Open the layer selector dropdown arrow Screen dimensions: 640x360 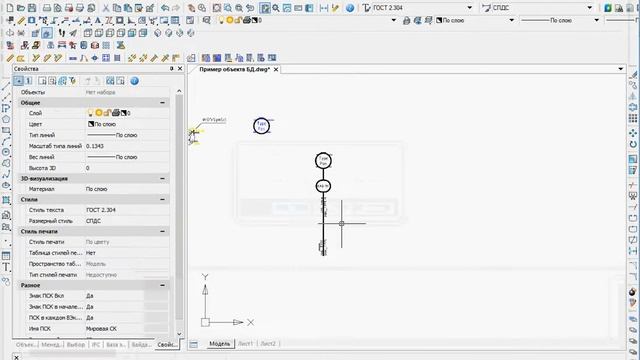393,20
